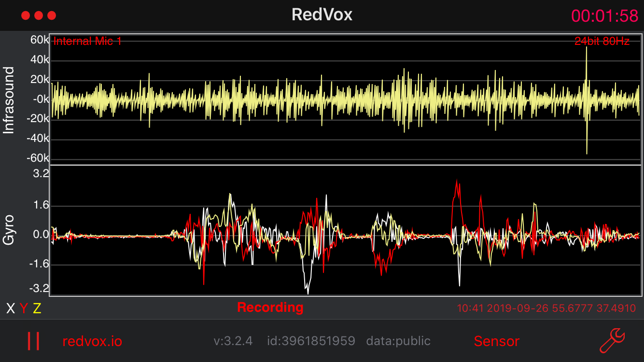Tap the Recording status text
This screenshot has height=362, width=644.
click(270, 307)
